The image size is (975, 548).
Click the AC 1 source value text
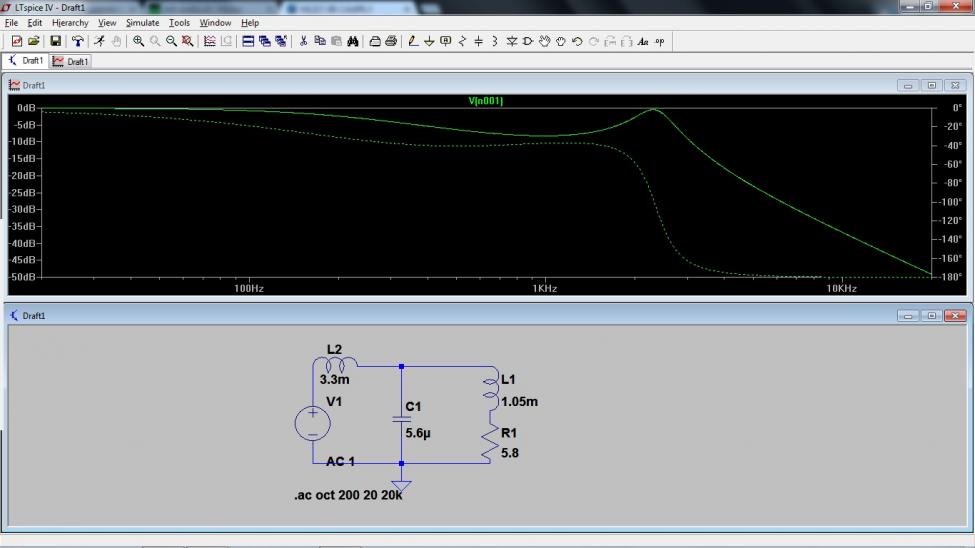click(x=341, y=462)
